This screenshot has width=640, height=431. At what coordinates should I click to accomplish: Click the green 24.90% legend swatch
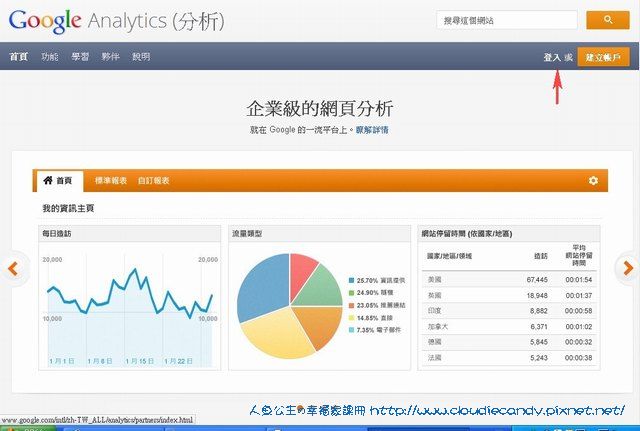point(351,293)
